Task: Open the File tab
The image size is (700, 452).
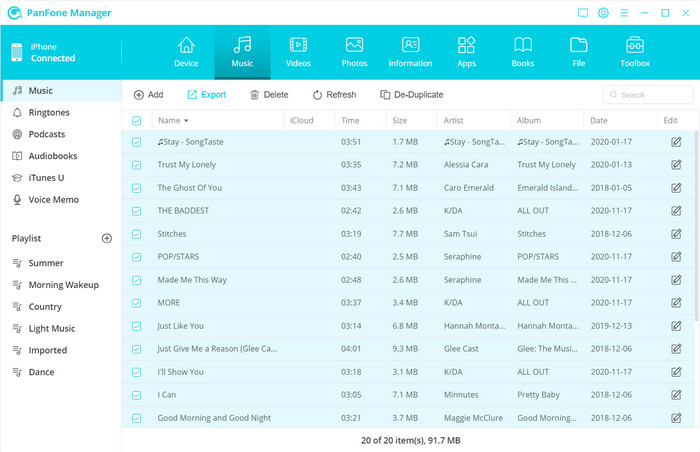Action: coord(579,52)
